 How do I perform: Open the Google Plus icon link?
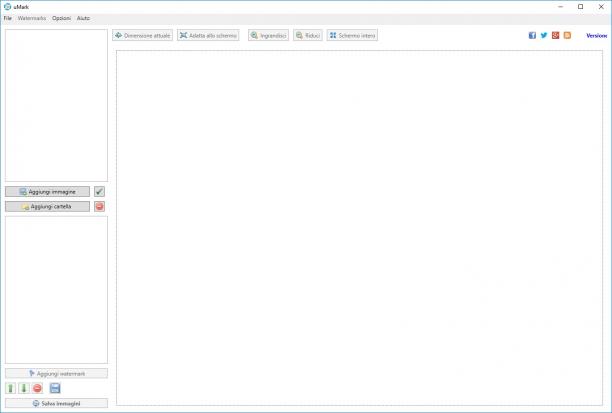click(x=555, y=36)
